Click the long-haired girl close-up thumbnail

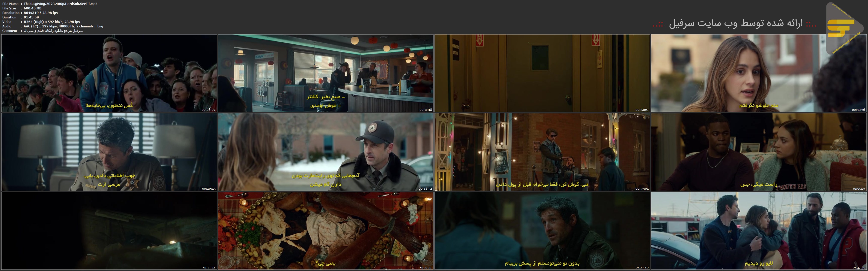(758, 73)
